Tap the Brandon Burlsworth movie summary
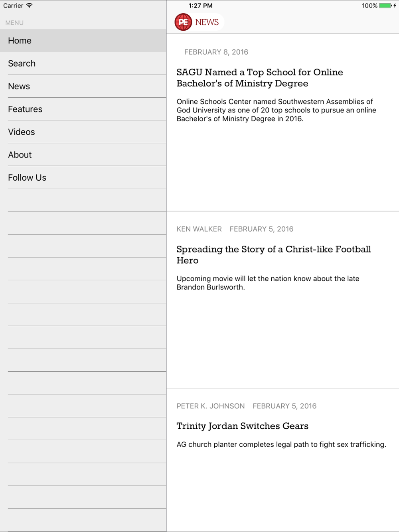The width and height of the screenshot is (399, 532). point(268,283)
